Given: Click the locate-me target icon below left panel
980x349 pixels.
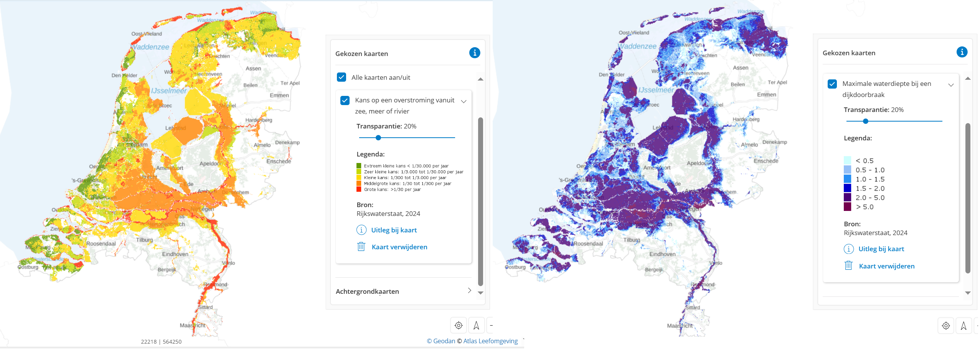Looking at the screenshot, I should pos(459,326).
